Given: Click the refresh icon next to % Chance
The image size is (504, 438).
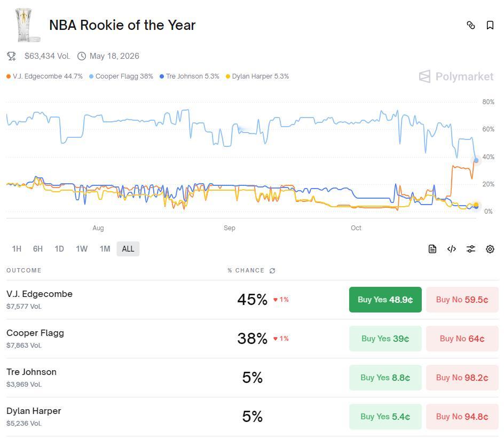Looking at the screenshot, I should [x=272, y=271].
